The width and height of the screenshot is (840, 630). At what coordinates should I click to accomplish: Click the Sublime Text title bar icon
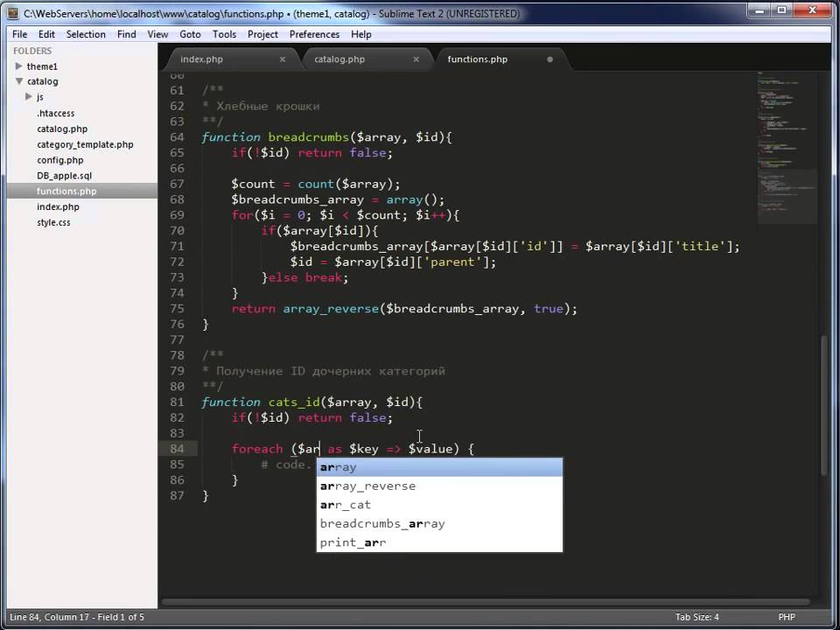13,13
